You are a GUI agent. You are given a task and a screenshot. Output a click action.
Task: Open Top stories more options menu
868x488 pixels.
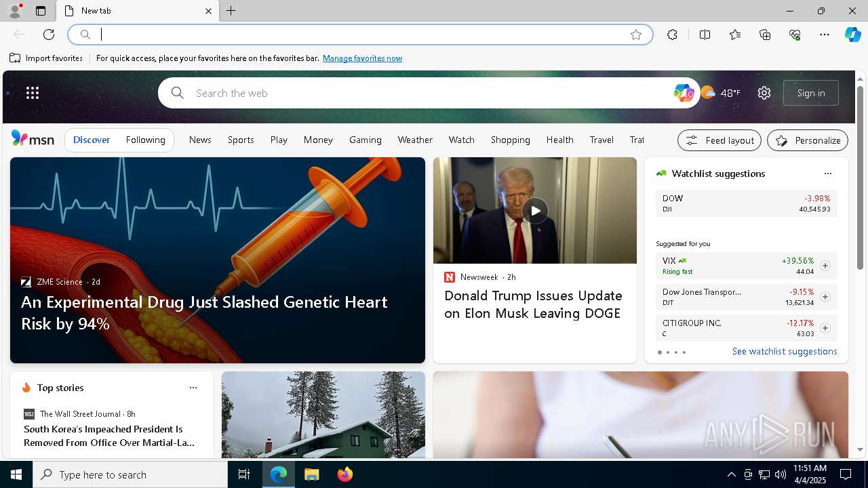tap(193, 388)
